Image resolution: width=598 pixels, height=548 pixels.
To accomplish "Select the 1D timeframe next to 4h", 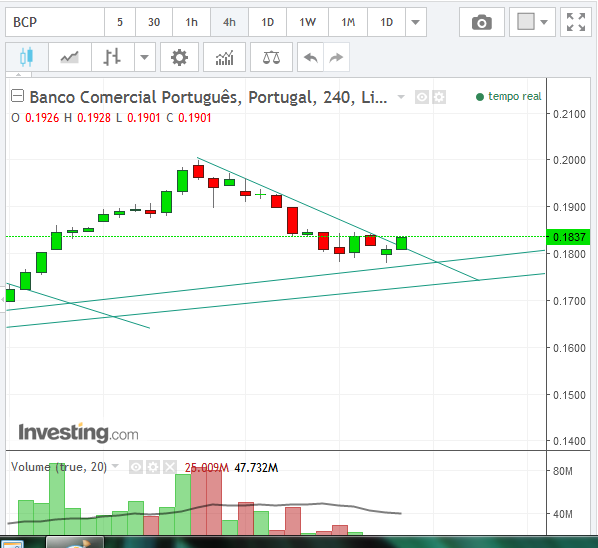I will [267, 22].
